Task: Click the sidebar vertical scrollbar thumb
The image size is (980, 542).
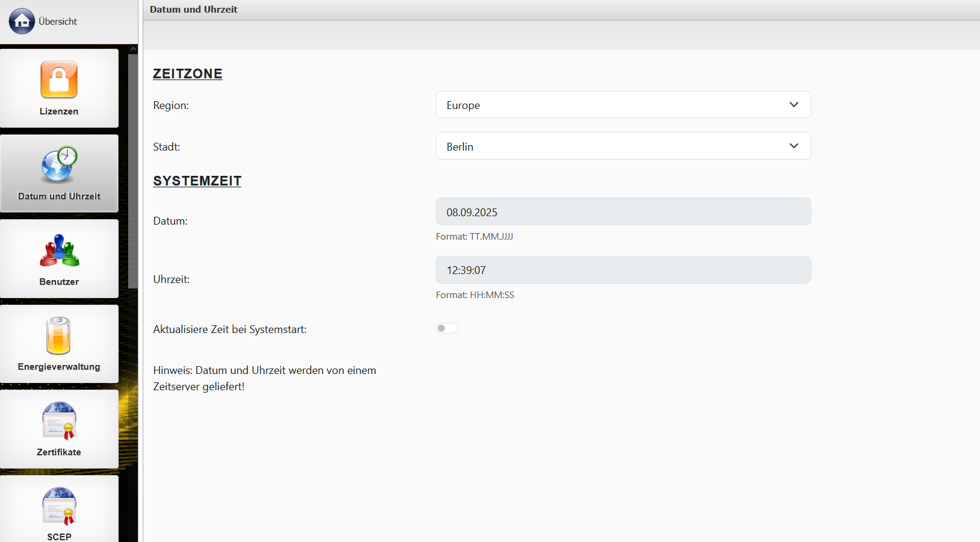Action: 133,172
